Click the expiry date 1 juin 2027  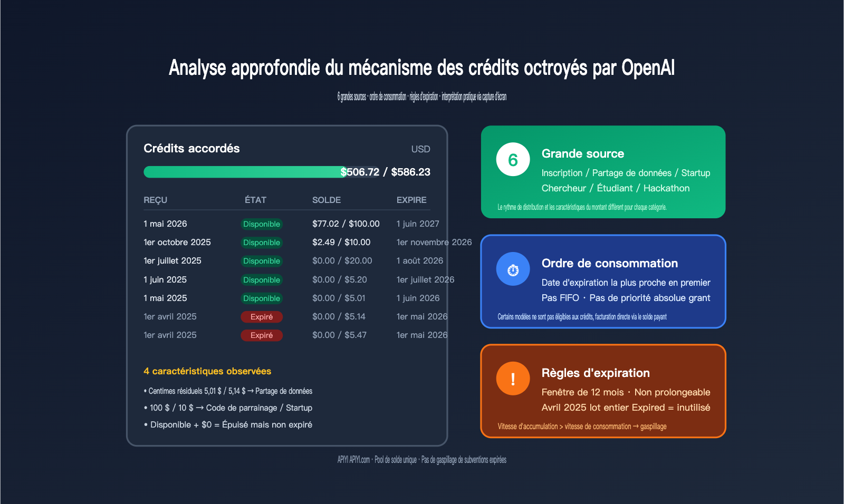tap(418, 224)
